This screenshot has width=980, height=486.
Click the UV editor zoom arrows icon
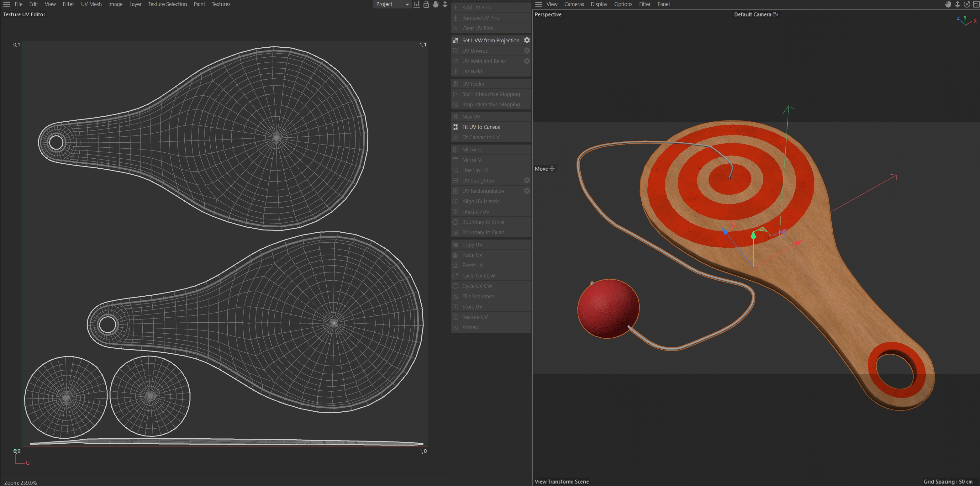[445, 4]
